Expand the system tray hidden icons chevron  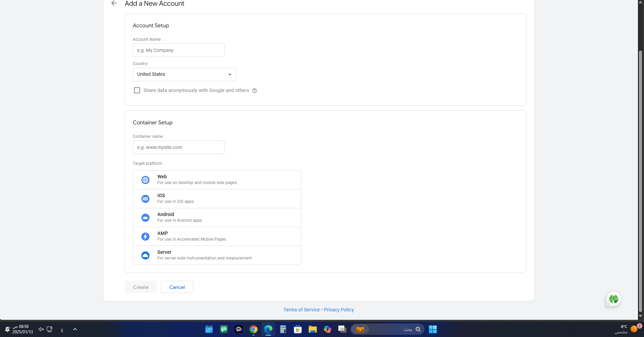click(75, 329)
